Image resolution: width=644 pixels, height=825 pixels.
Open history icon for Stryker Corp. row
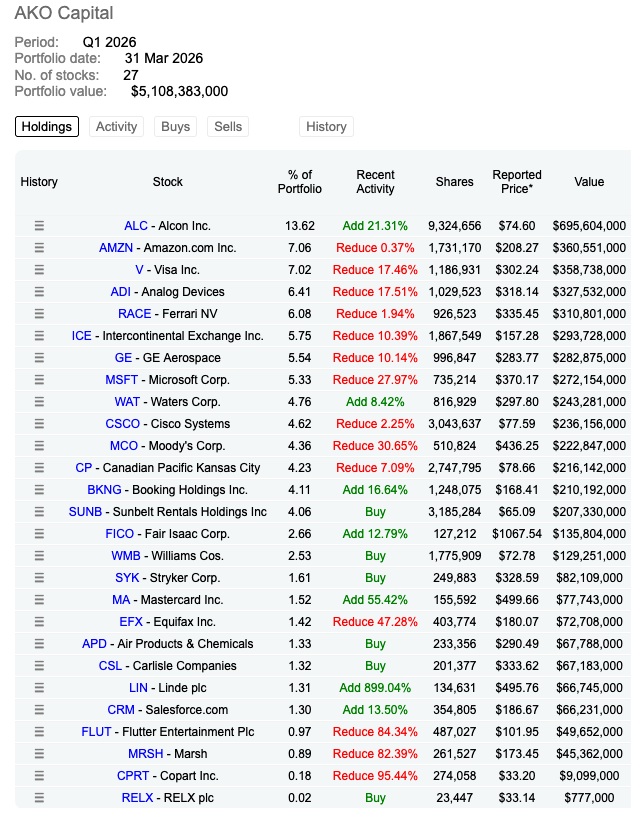(x=39, y=578)
